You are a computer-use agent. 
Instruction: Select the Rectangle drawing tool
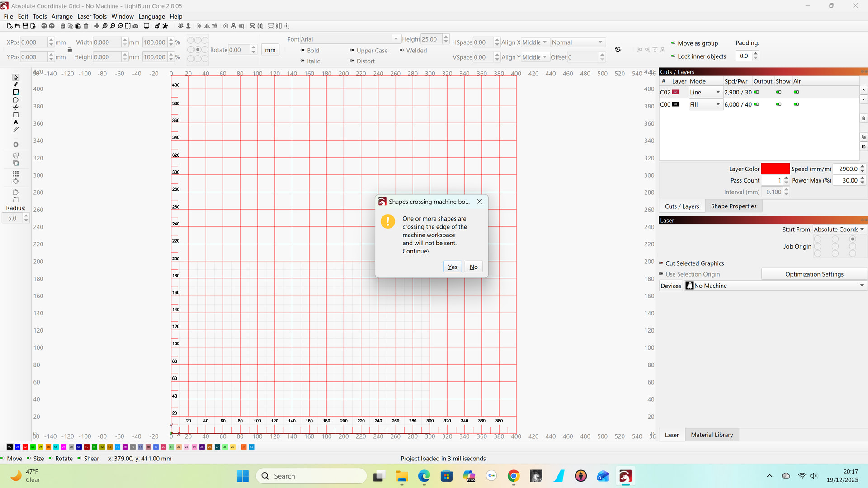[x=16, y=92]
